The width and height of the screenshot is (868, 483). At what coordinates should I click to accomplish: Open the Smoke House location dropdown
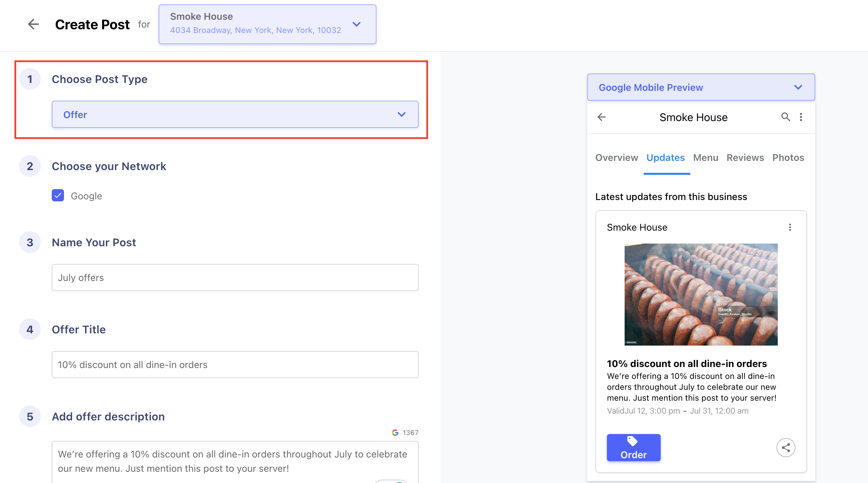point(267,24)
